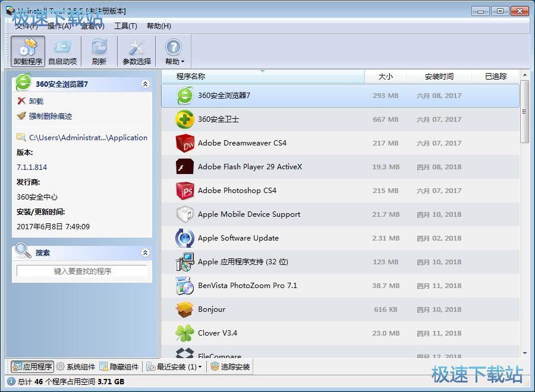Select the Adobe Flash Player 29 ActiveX row
The width and height of the screenshot is (535, 392).
(x=340, y=167)
